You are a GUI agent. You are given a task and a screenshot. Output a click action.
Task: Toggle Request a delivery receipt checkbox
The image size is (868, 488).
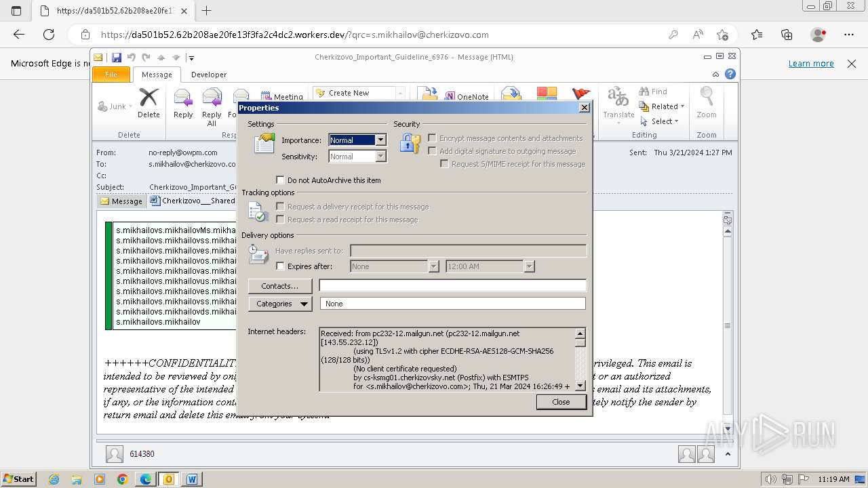point(280,207)
